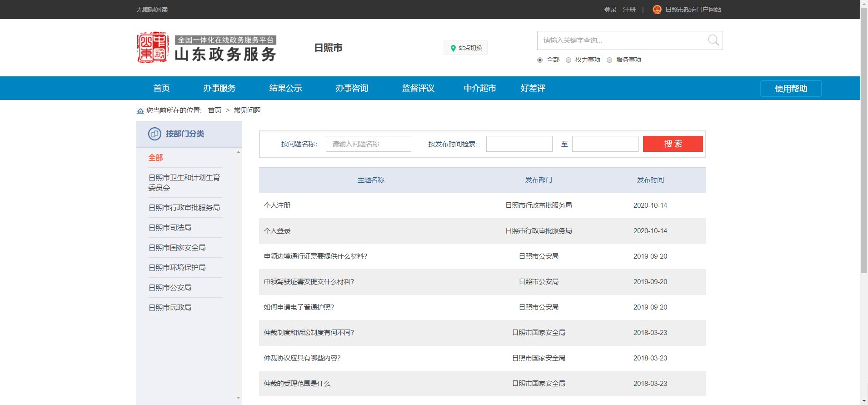Screen dimensions: 868x405
Task: Select the 权力事项 radio button
Action: click(x=569, y=60)
